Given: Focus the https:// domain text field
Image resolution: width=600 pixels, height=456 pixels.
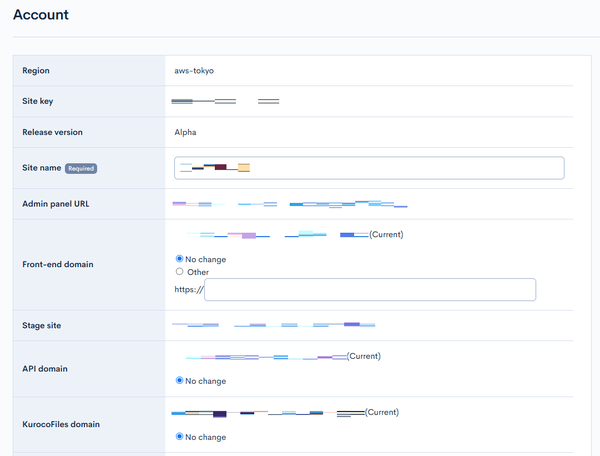Looking at the screenshot, I should pos(370,290).
